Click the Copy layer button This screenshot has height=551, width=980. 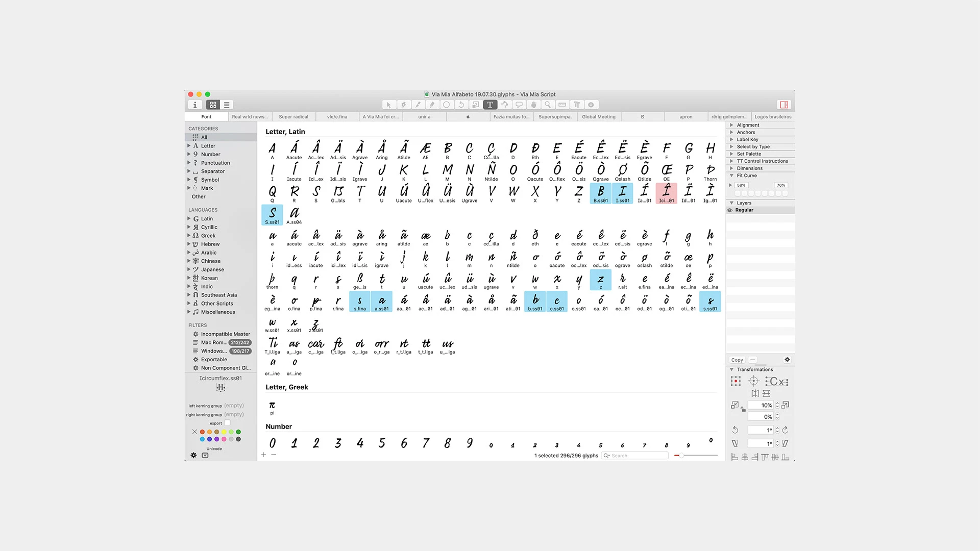(x=737, y=360)
